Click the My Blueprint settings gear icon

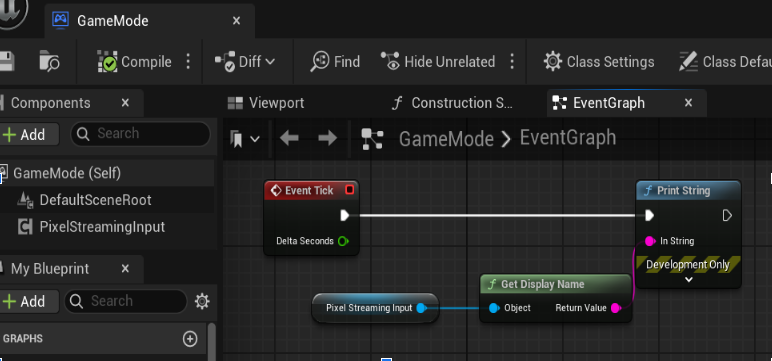pos(202,301)
